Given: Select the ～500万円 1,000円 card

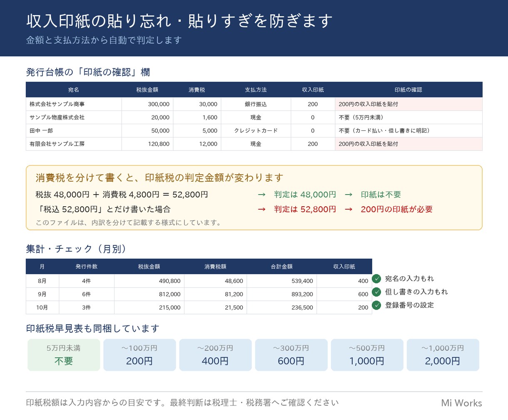Looking at the screenshot, I should [x=367, y=355].
